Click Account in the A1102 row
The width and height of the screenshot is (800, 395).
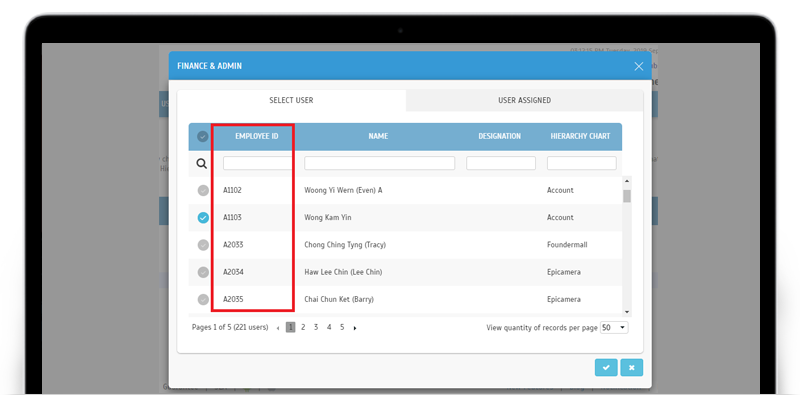tap(560, 190)
